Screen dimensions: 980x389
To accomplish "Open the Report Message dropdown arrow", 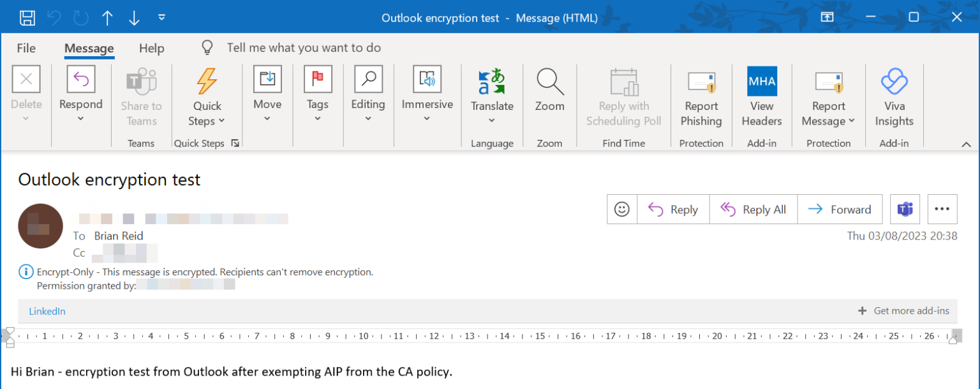I will coord(850,121).
